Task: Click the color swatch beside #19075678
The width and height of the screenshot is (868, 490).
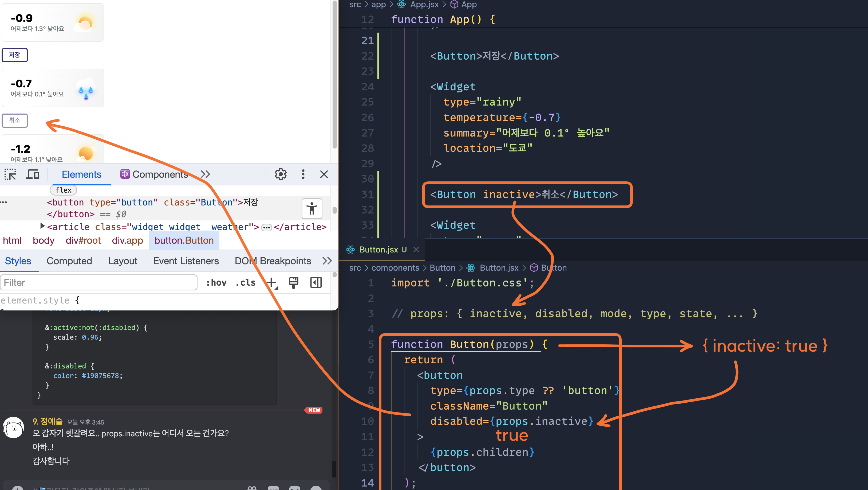Action: coord(82,376)
